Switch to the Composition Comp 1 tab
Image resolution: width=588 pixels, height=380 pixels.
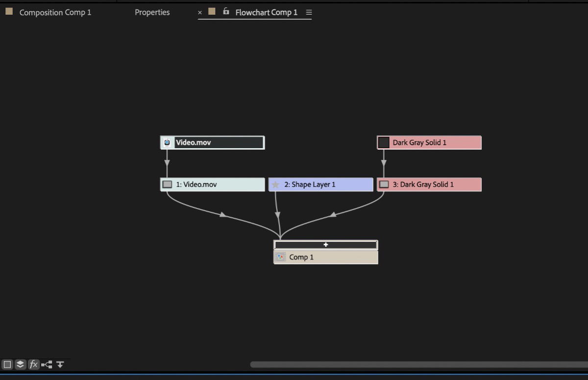tap(55, 12)
